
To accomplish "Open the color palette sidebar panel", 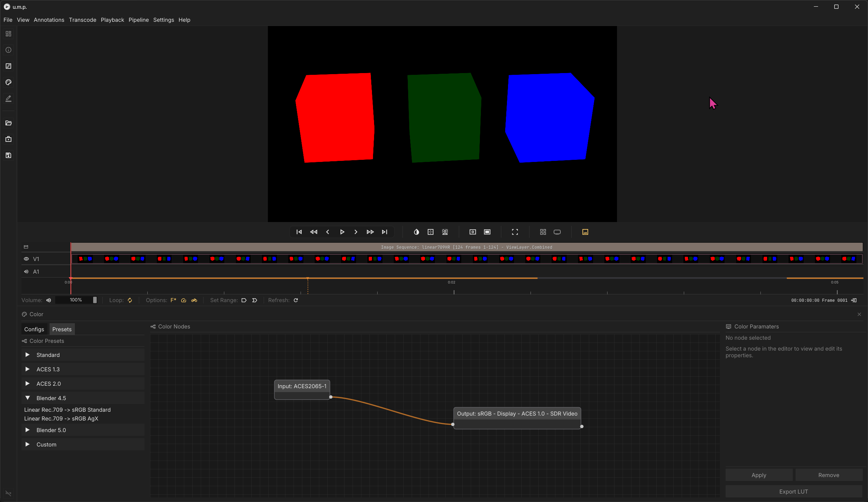I will pyautogui.click(x=8, y=82).
